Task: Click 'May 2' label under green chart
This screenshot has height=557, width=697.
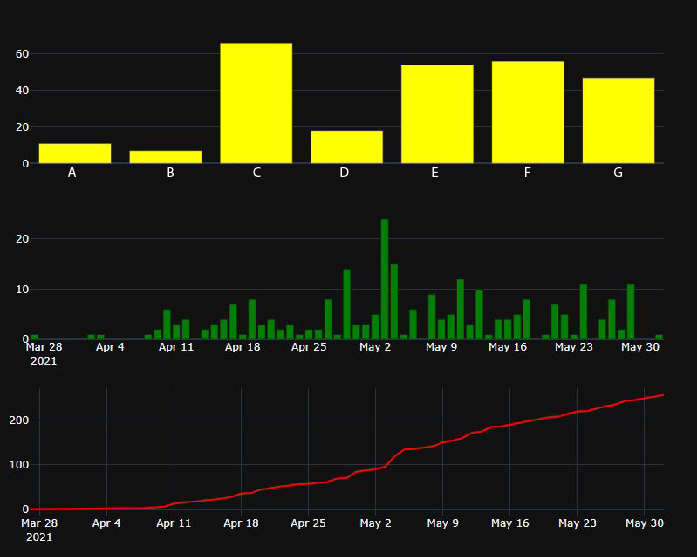Action: click(375, 347)
